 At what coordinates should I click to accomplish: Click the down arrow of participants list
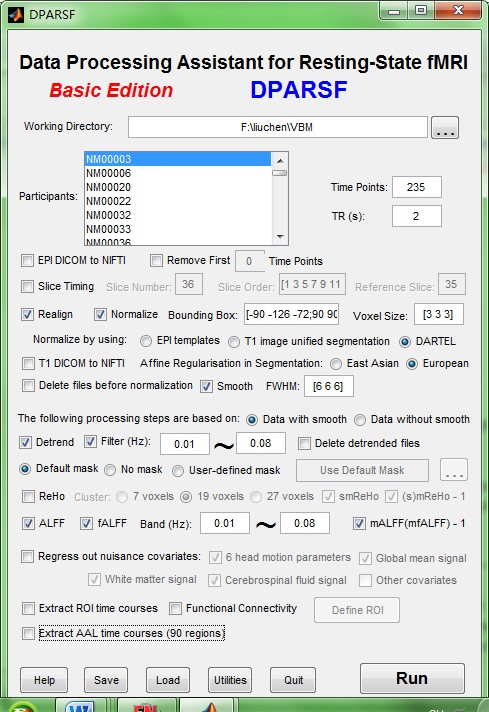pos(280,237)
